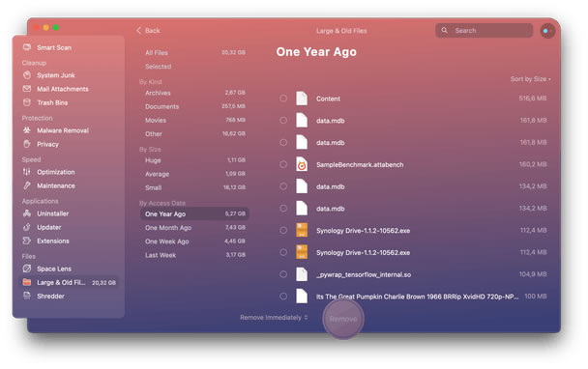Click the Maintenance wrench icon
The image size is (588, 369).
(27, 185)
